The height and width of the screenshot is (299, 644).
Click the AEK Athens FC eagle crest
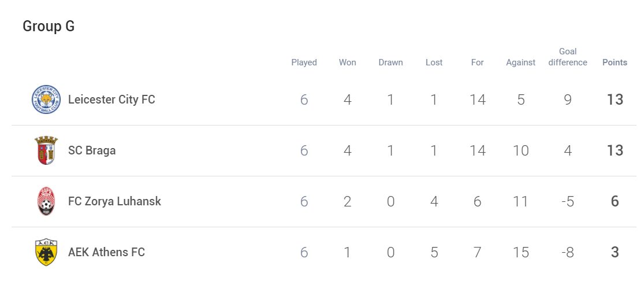coord(46,252)
